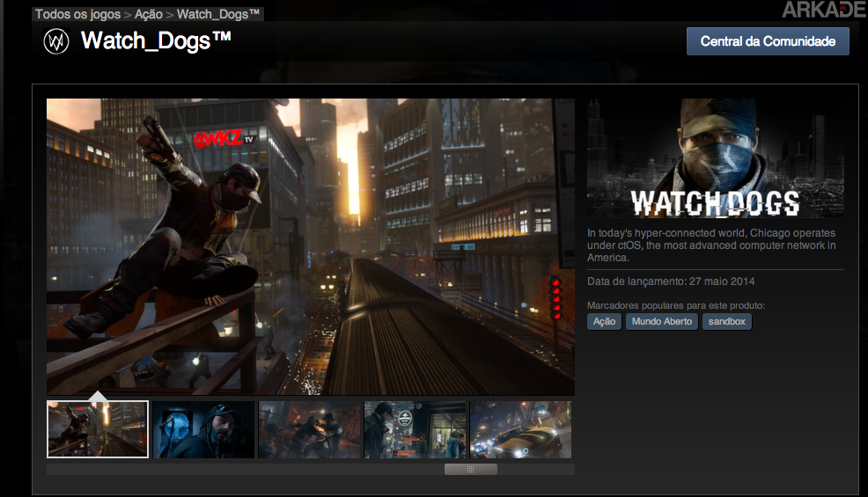Image resolution: width=868 pixels, height=497 pixels.
Task: Go to Todos os jogos breadcrumb
Action: click(x=78, y=14)
